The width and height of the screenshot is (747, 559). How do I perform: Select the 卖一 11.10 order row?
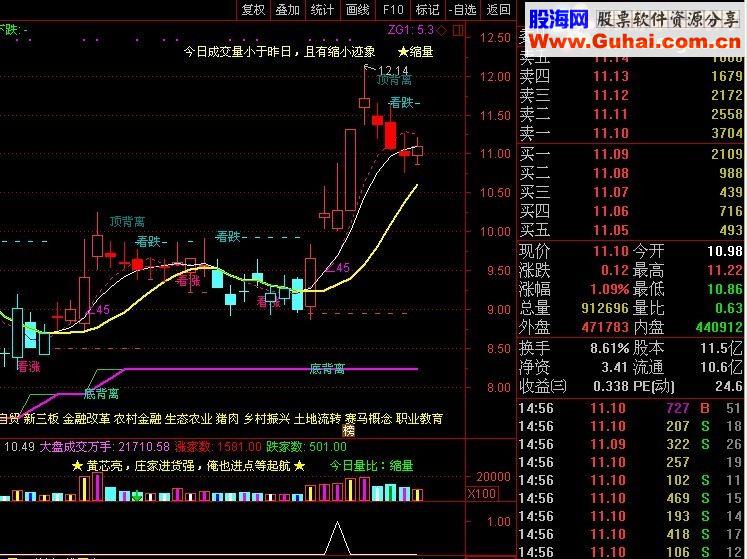click(631, 133)
